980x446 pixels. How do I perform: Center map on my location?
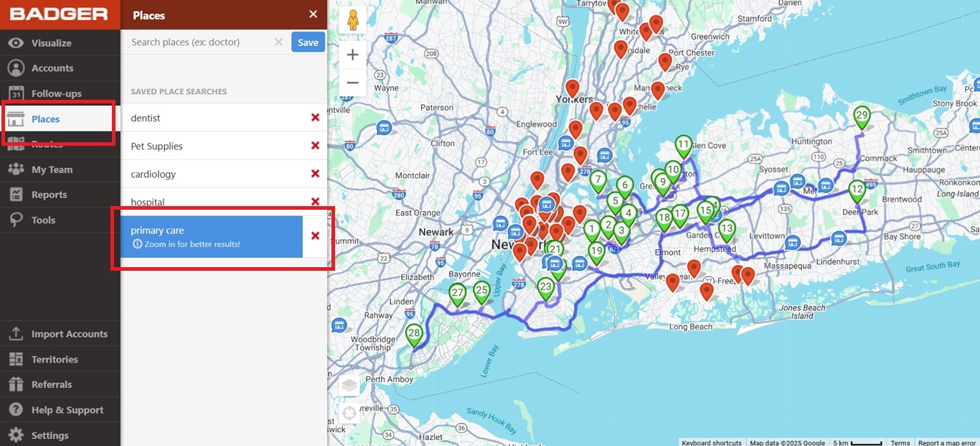pos(349,414)
